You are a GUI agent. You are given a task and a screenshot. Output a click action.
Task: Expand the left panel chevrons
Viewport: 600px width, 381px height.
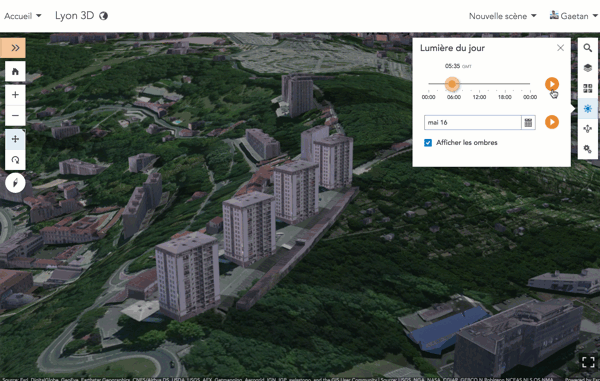click(13, 48)
